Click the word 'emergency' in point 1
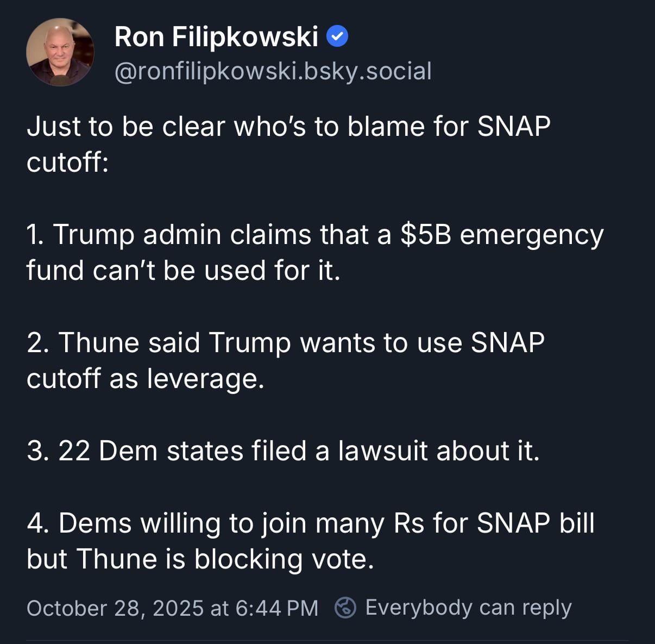This screenshot has height=644, width=655. [531, 236]
